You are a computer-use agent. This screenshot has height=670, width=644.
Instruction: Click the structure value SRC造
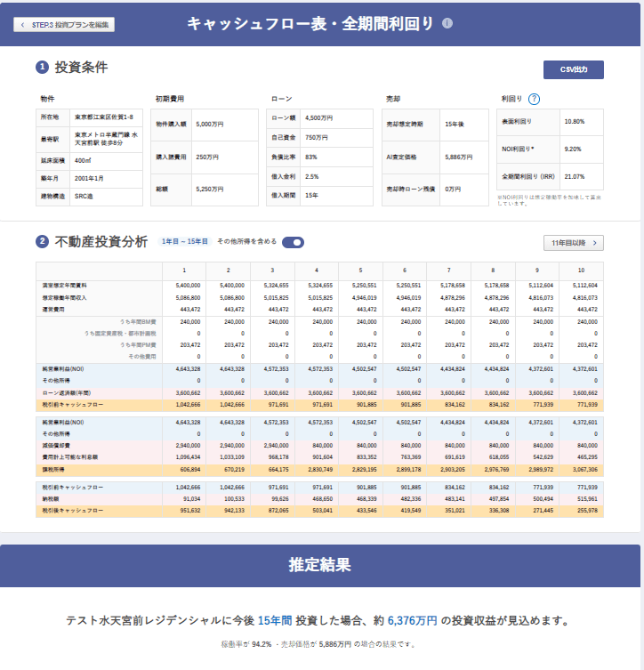[84, 196]
